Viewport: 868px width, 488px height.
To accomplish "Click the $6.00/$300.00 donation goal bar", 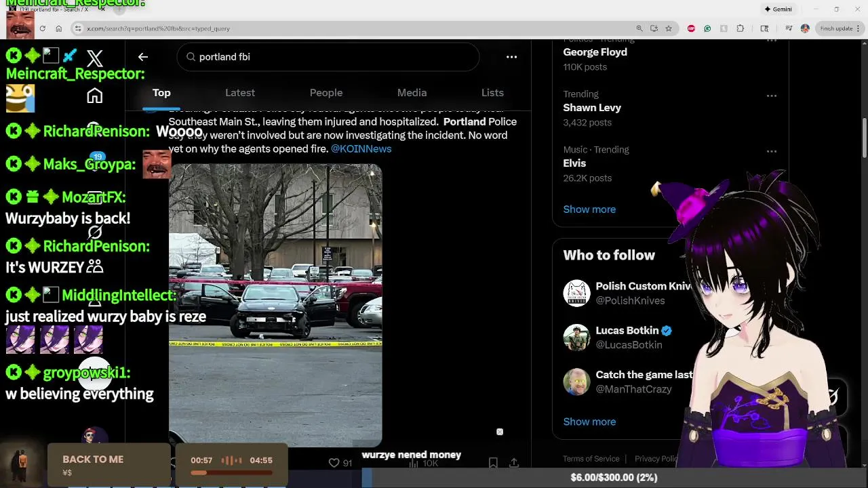I will point(614,478).
